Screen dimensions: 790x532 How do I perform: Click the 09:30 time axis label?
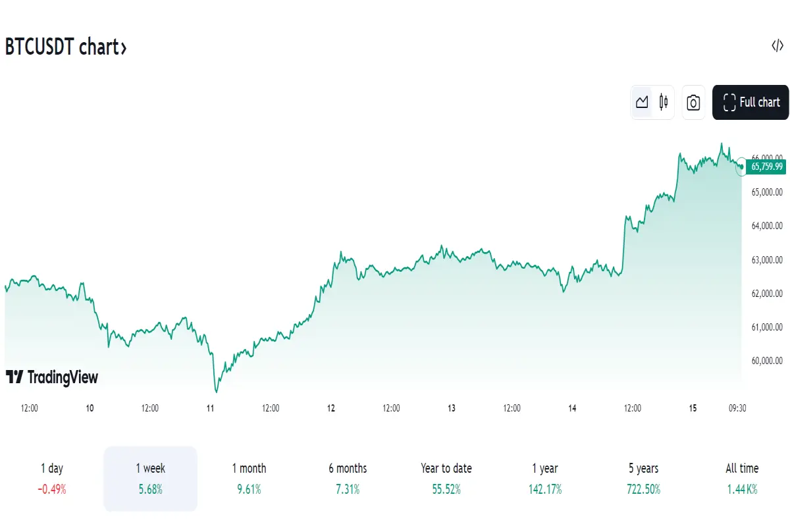coord(737,408)
